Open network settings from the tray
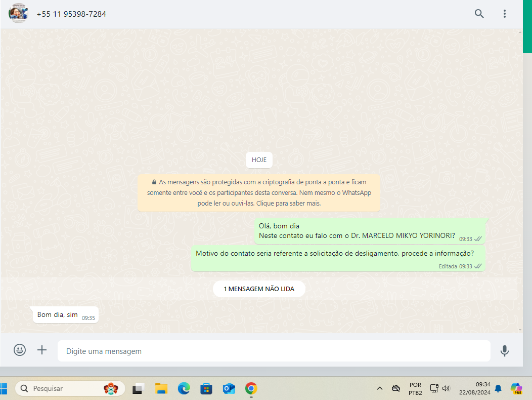Viewport: 532px width, 400px height. (x=434, y=388)
